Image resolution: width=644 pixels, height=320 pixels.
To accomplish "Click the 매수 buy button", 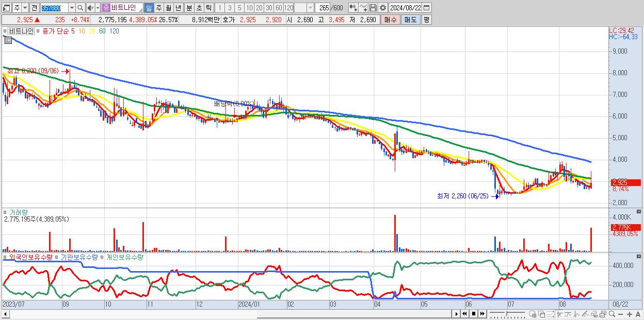I will [390, 20].
